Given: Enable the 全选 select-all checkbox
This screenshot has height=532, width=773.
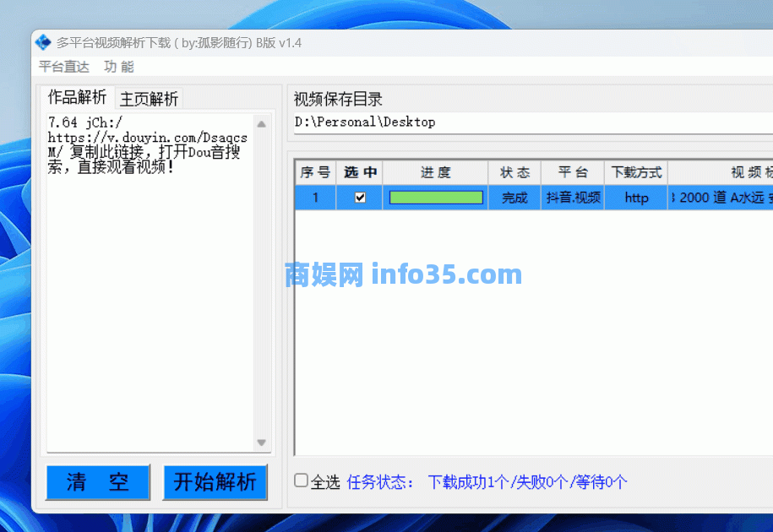Looking at the screenshot, I should [x=300, y=480].
